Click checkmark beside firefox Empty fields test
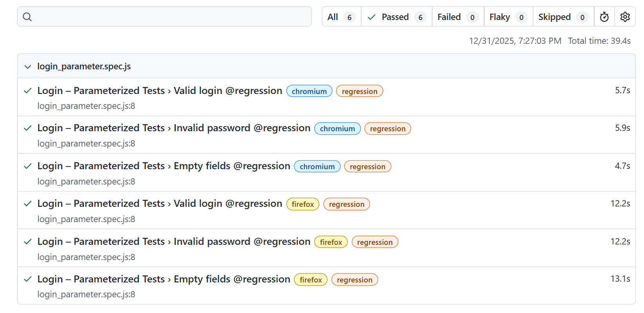 point(28,279)
